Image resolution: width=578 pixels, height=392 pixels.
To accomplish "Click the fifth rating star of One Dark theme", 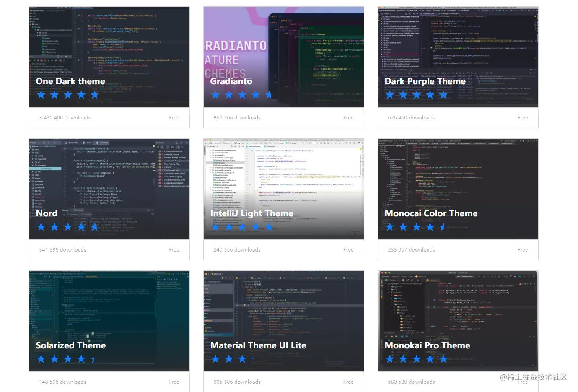I will 95,95.
